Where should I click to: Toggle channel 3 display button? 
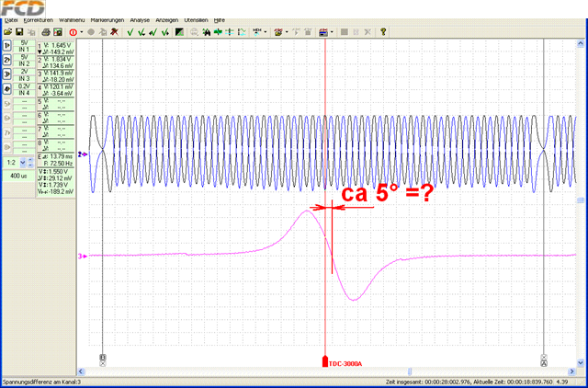[x=7, y=74]
